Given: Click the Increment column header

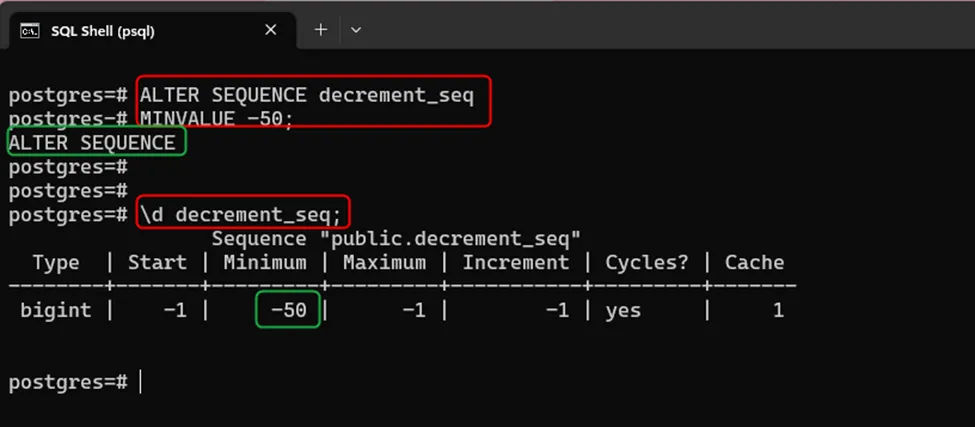Looking at the screenshot, I should click(515, 263).
